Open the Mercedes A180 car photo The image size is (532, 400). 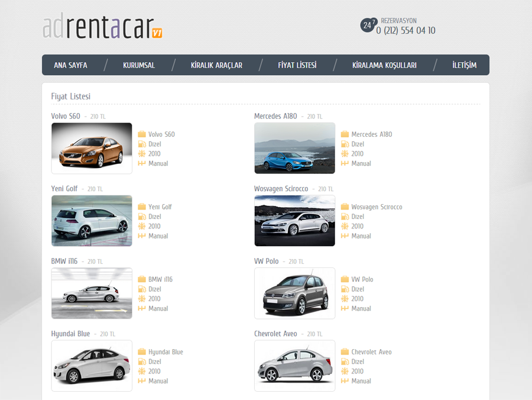294,148
